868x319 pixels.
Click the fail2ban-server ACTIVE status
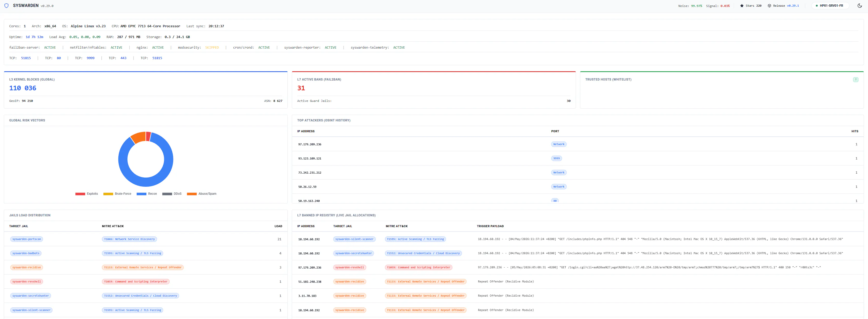click(x=50, y=48)
